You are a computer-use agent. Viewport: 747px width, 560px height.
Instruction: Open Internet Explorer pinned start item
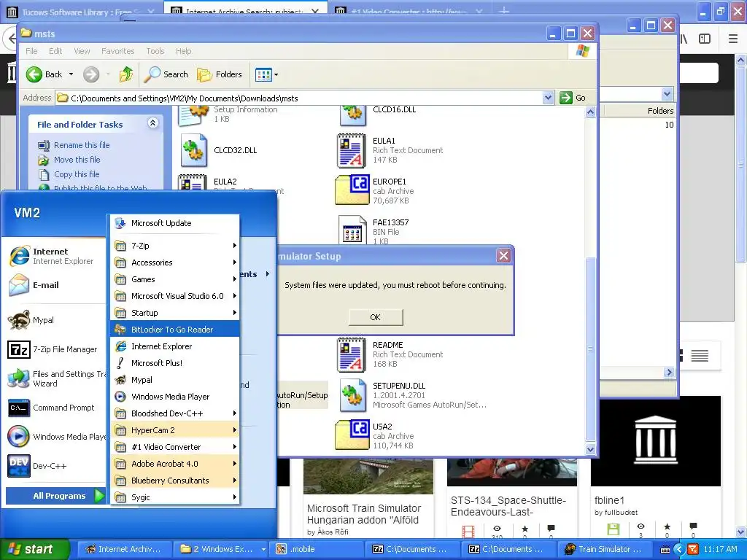55,256
